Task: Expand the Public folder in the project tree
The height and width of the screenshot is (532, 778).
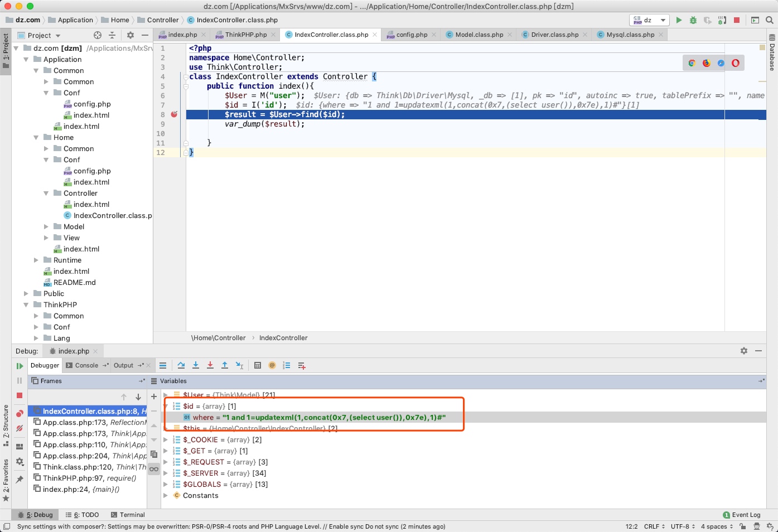Action: (x=26, y=293)
